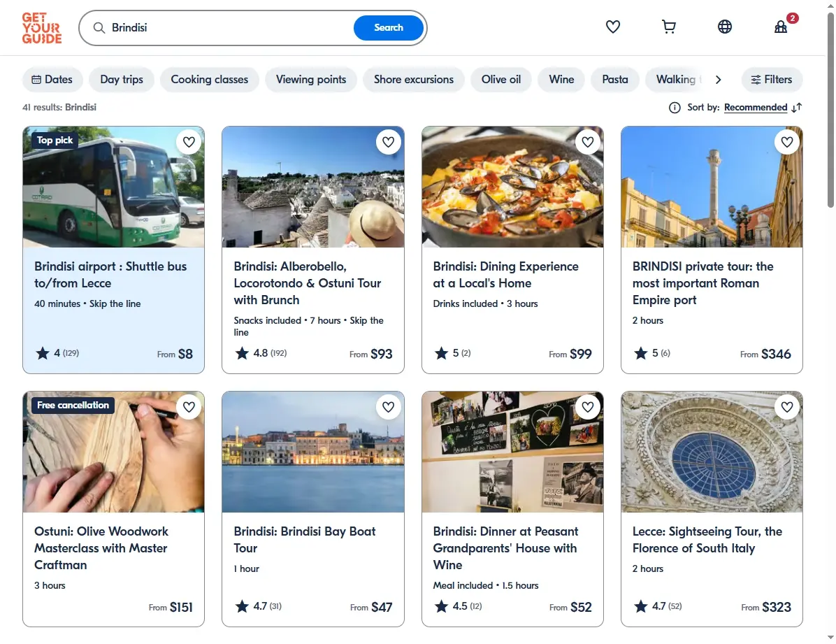Image resolution: width=836 pixels, height=644 pixels.
Task: Open the Dates filter chip
Action: 52,80
